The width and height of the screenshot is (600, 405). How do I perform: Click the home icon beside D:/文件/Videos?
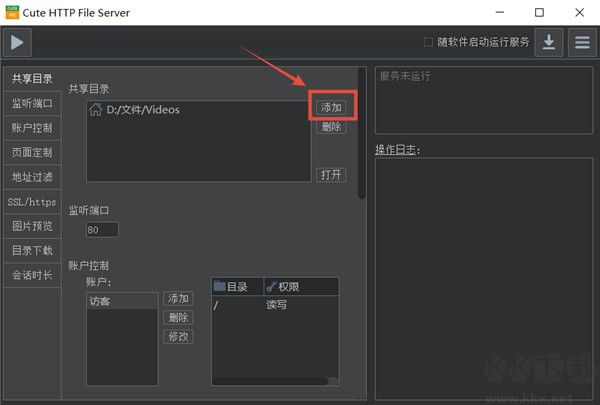96,110
